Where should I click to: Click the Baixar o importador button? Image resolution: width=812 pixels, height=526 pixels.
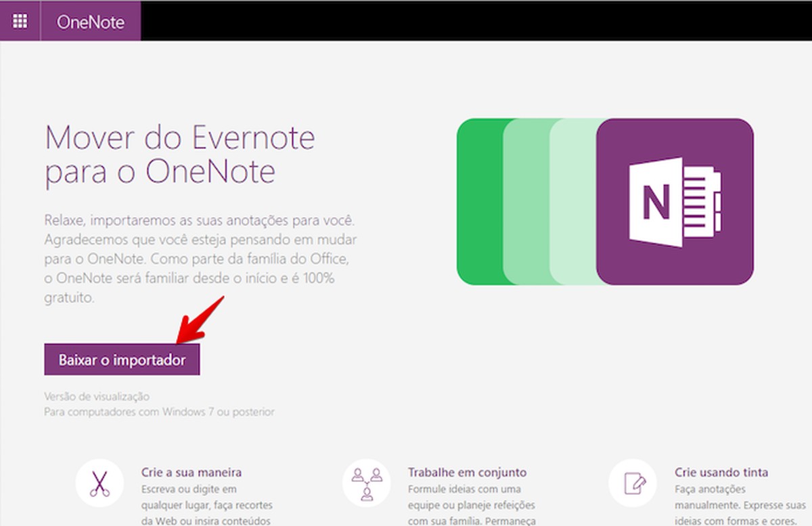(122, 359)
